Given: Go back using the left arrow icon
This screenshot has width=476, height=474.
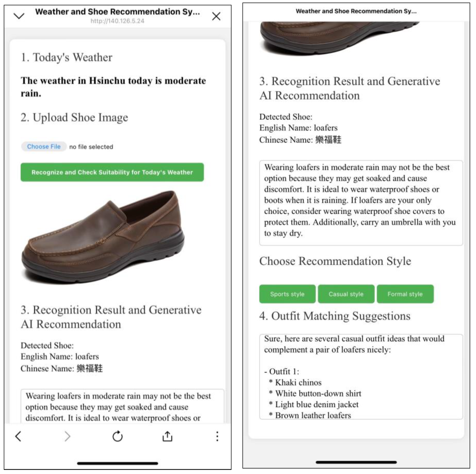Looking at the screenshot, I should click(x=18, y=436).
